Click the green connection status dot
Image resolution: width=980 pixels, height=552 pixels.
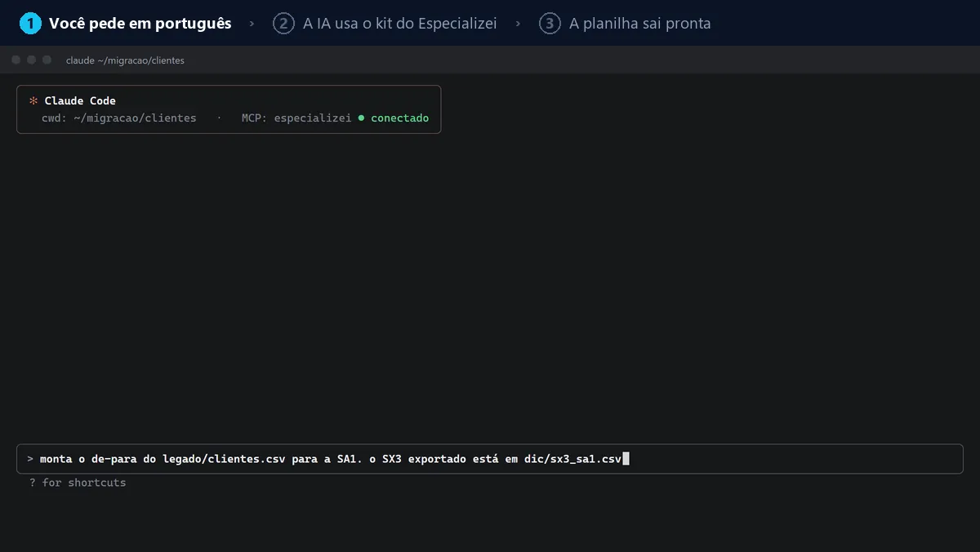click(x=362, y=118)
